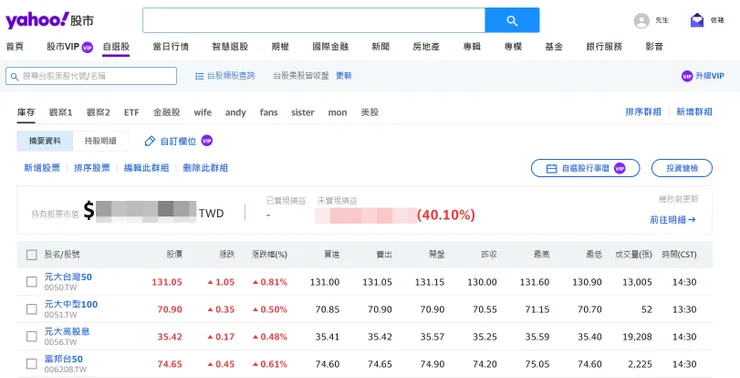Click the 刪除此群組 link
The image size is (740, 378).
click(205, 168)
